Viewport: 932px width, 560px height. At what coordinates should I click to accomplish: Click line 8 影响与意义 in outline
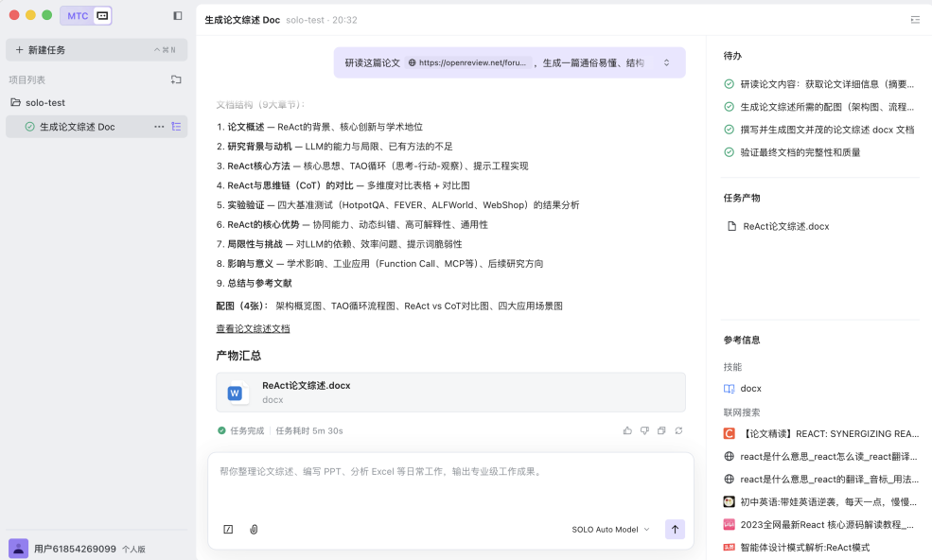379,264
